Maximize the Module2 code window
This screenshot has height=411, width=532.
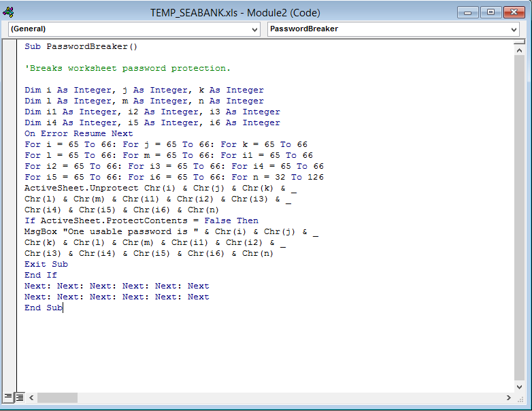[491, 12]
